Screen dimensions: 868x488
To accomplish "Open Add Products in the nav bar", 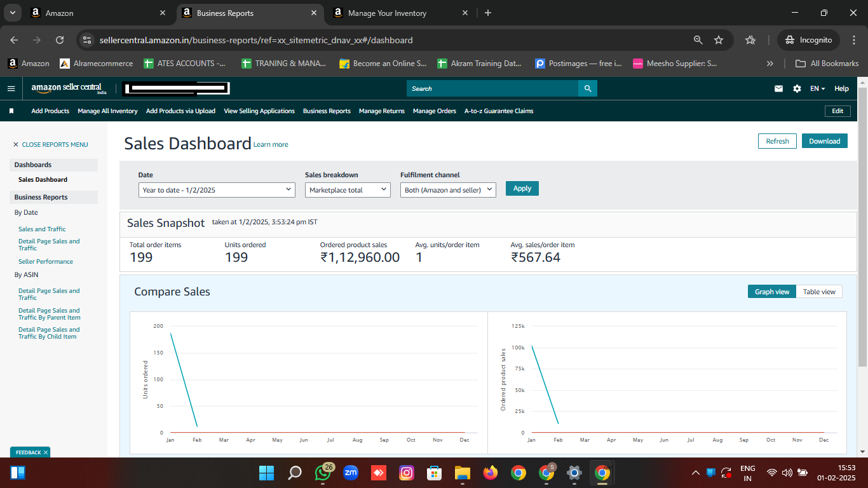I will [x=50, y=111].
